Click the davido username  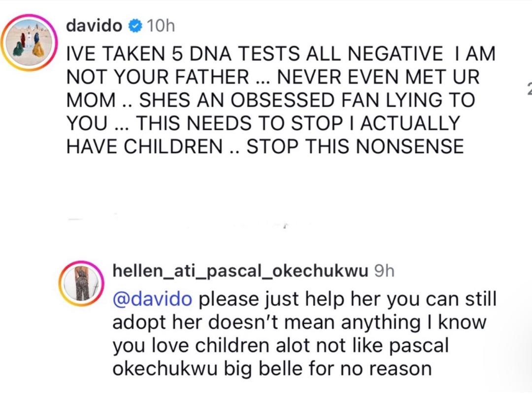click(94, 27)
